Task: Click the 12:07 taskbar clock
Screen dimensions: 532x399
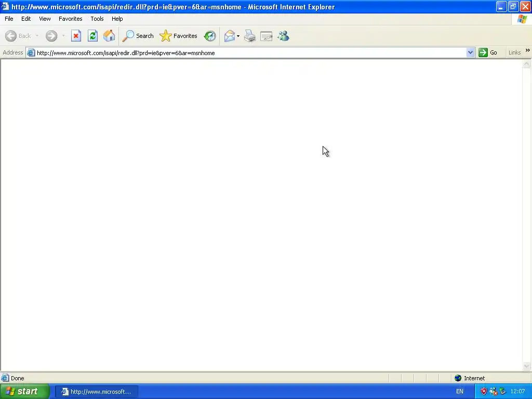Action: click(x=518, y=392)
